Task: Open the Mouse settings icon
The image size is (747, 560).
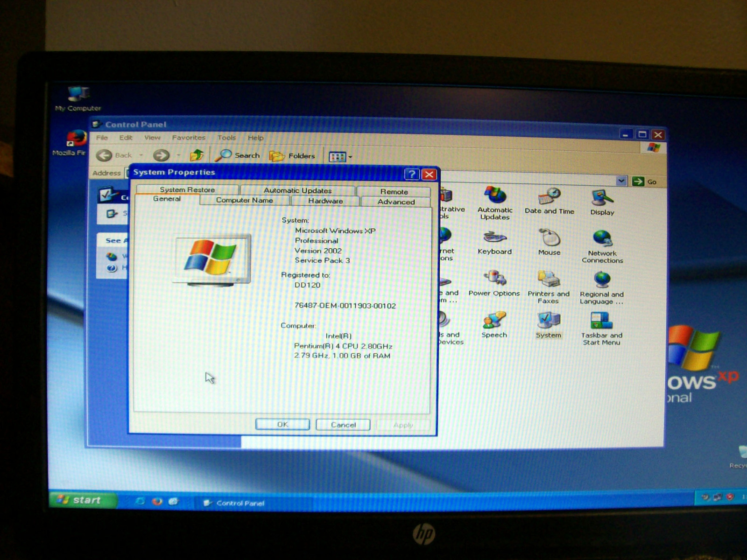Action: tap(549, 238)
